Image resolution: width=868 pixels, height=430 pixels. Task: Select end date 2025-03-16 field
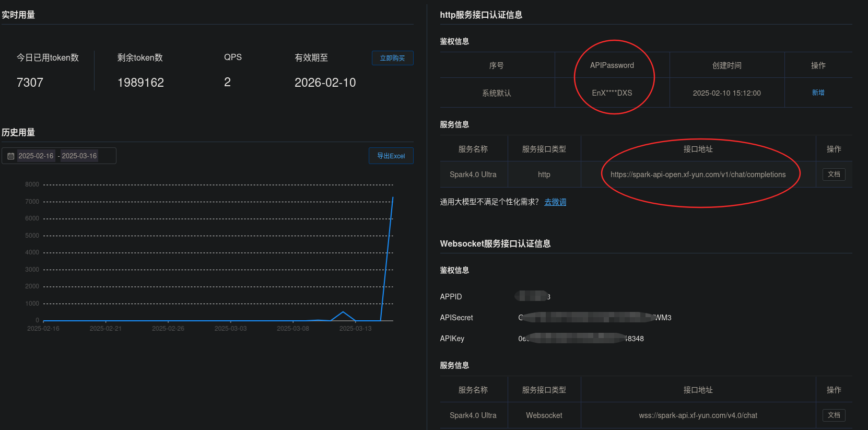click(79, 156)
